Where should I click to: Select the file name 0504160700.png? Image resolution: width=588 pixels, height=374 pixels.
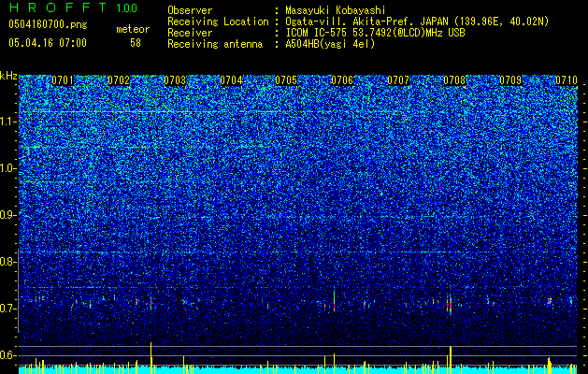point(48,24)
